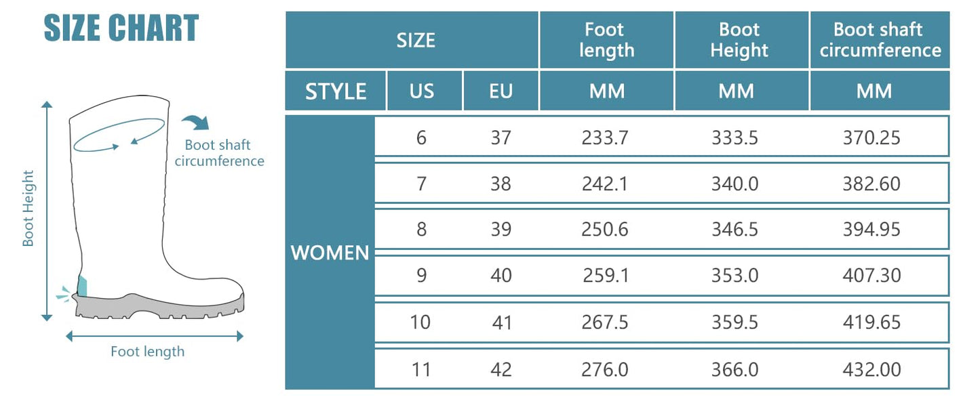Click the horizontal Foot length arrow

[155, 335]
